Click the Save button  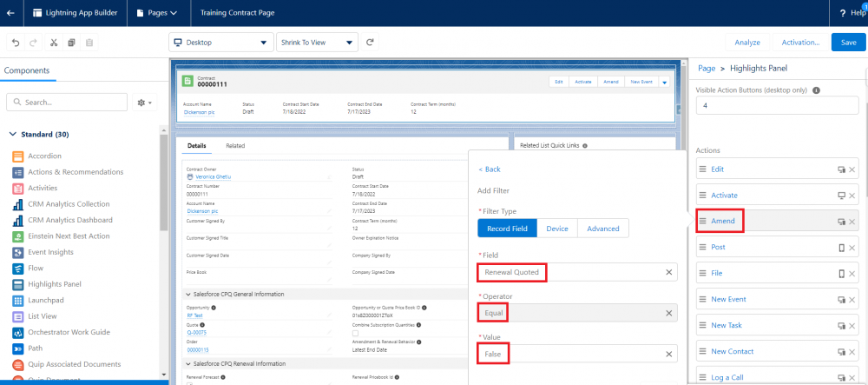pos(849,42)
